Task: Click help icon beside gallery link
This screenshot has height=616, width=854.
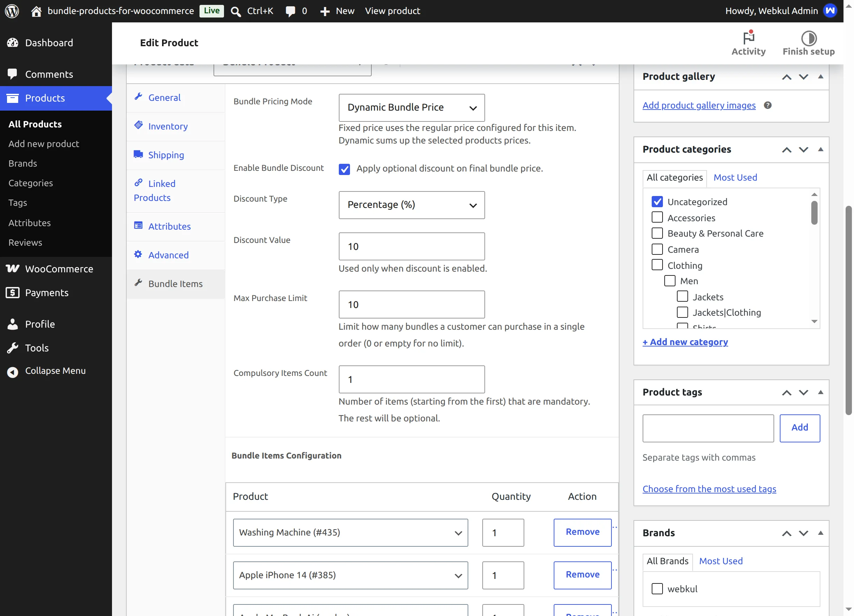Action: pyautogui.click(x=768, y=105)
